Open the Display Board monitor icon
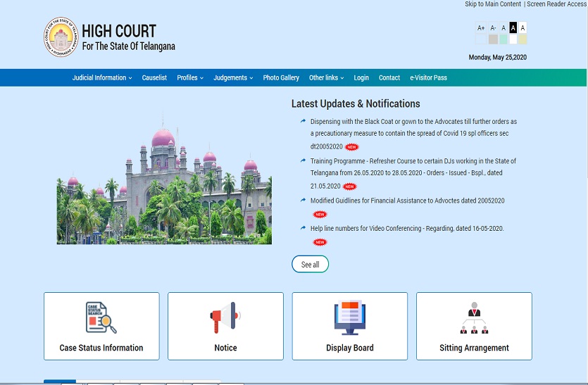This screenshot has width=588, height=385. click(350, 318)
